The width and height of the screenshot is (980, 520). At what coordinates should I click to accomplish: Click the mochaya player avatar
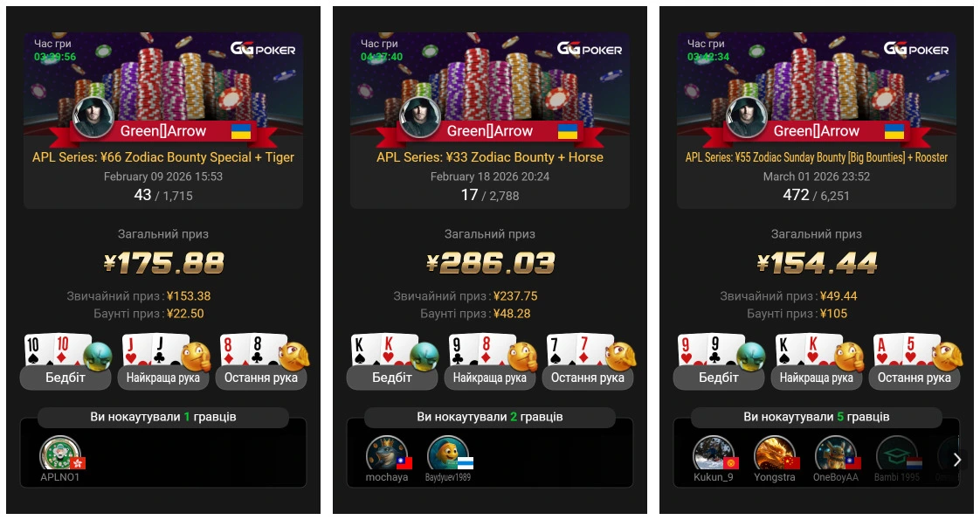(x=387, y=453)
